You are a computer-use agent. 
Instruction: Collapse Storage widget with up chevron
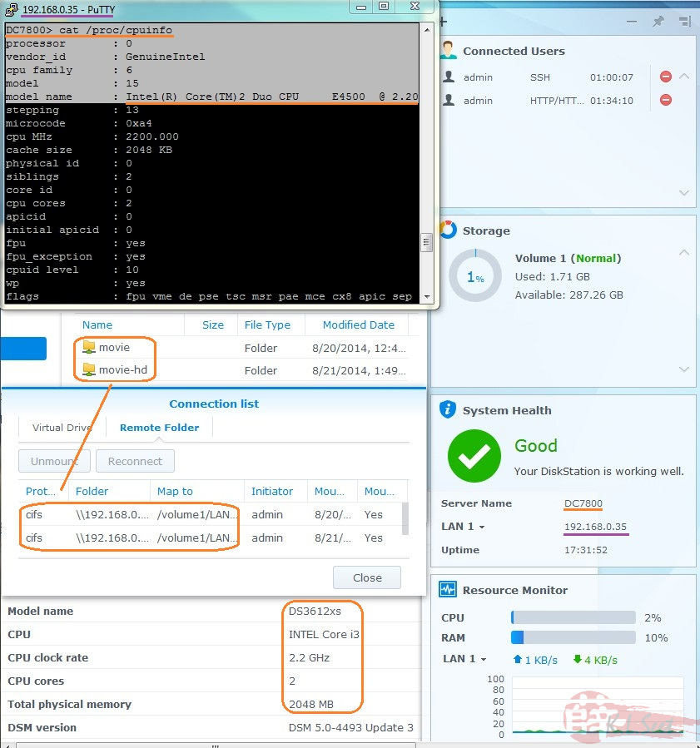[684, 252]
